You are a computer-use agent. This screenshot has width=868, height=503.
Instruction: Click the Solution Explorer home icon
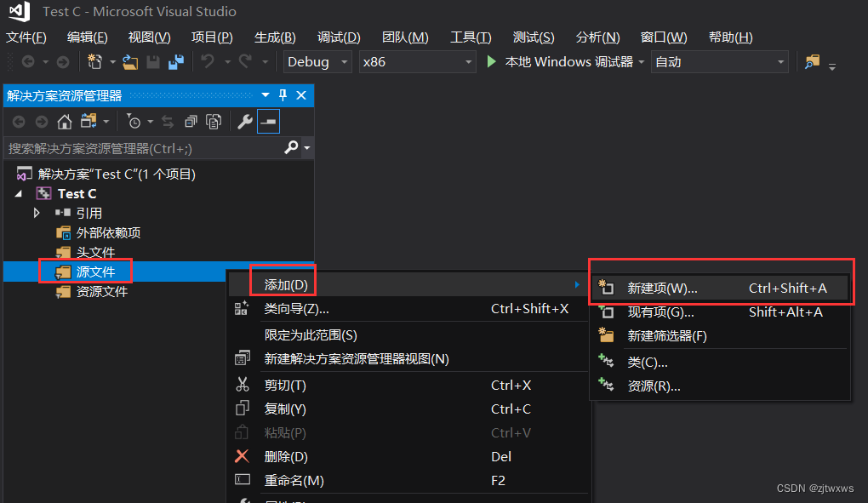[x=64, y=122]
